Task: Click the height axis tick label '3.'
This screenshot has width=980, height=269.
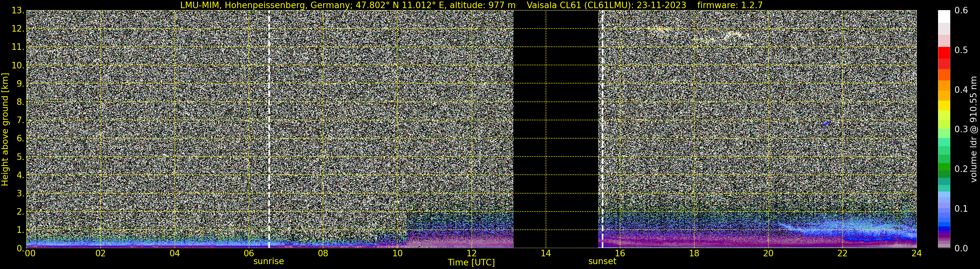Action: 20,193
